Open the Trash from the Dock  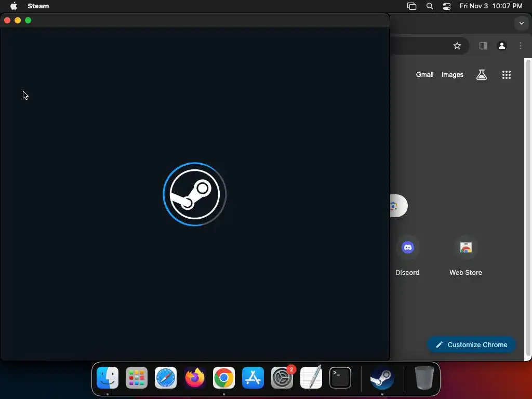(424, 378)
